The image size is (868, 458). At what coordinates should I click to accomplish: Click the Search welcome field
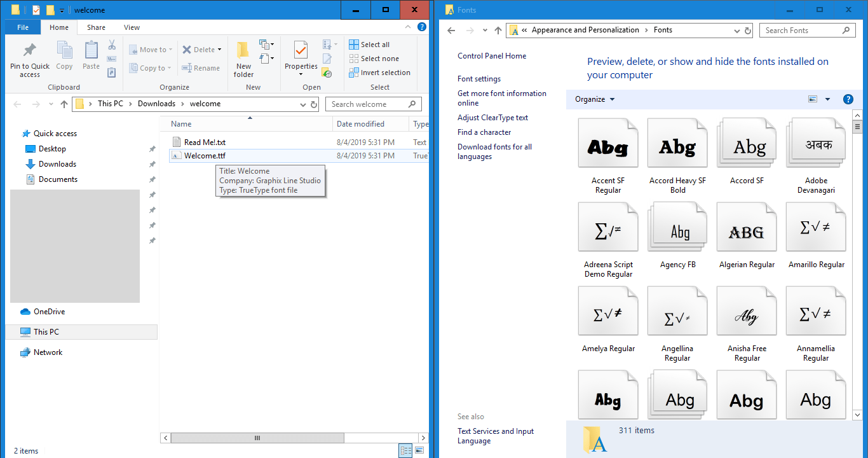[374, 104]
